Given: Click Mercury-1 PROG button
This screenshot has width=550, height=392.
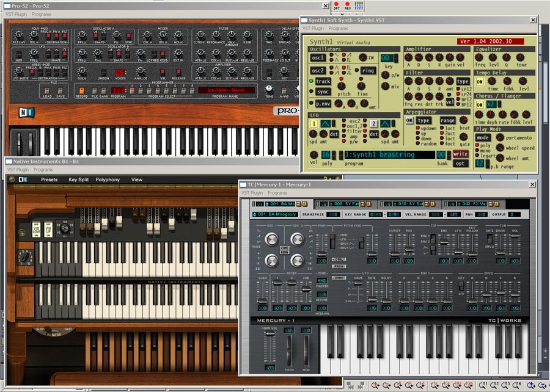Looking at the screenshot, I should click(x=339, y=266).
